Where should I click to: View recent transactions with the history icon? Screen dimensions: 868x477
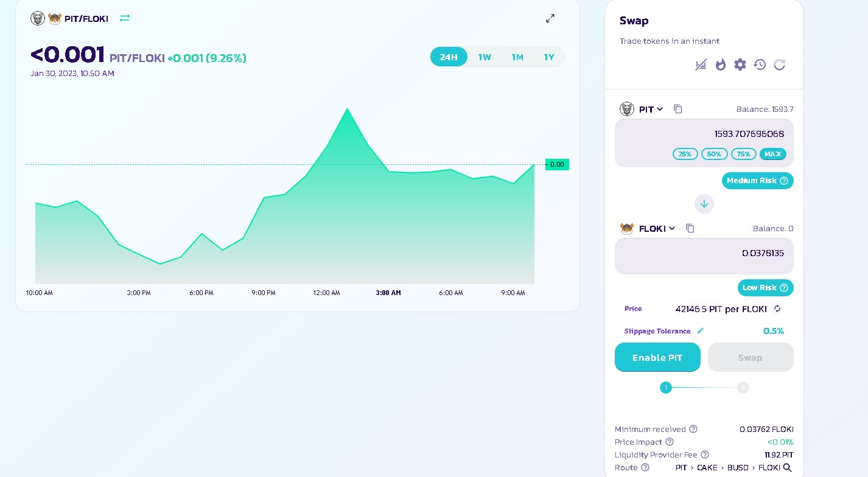pyautogui.click(x=760, y=64)
